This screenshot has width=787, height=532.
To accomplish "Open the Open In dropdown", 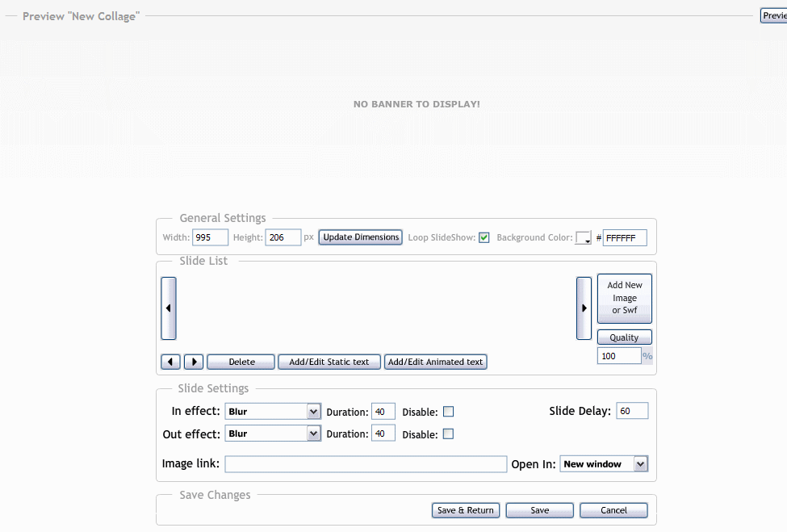I will pyautogui.click(x=604, y=464).
